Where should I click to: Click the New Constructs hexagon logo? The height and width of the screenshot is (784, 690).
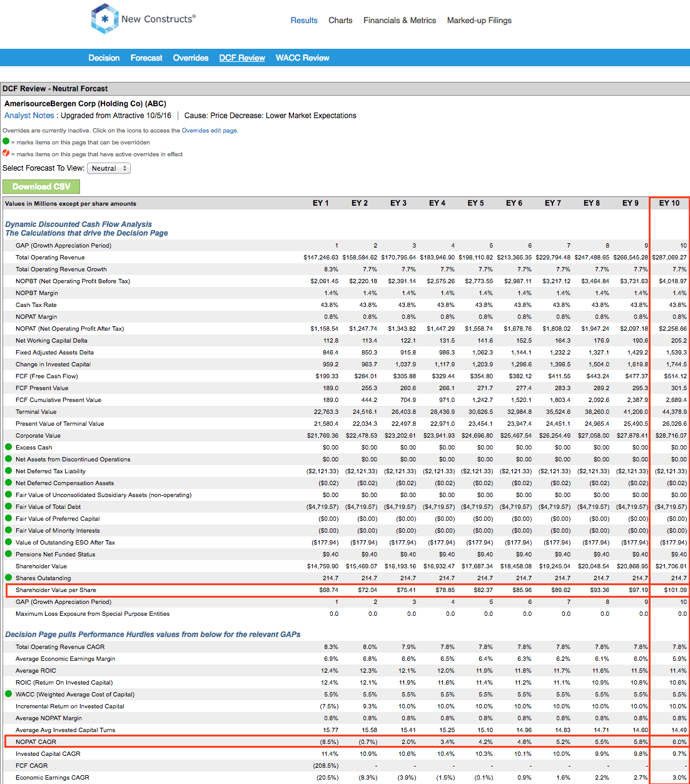click(104, 19)
